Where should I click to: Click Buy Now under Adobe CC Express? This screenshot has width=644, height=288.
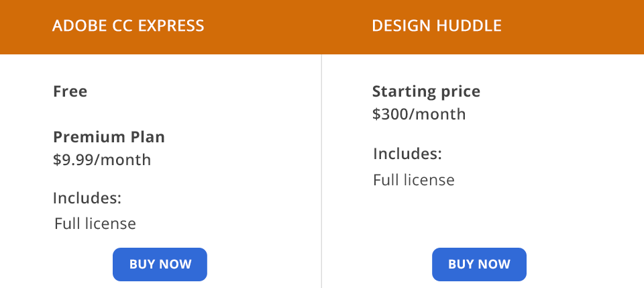point(160,264)
